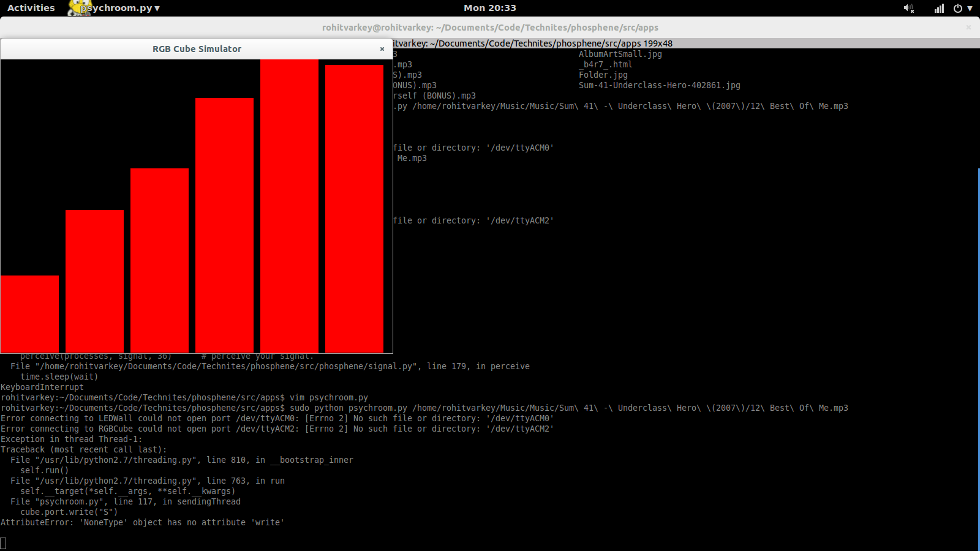The image size is (980, 551).
Task: Click the network signal icon
Action: click(939, 8)
